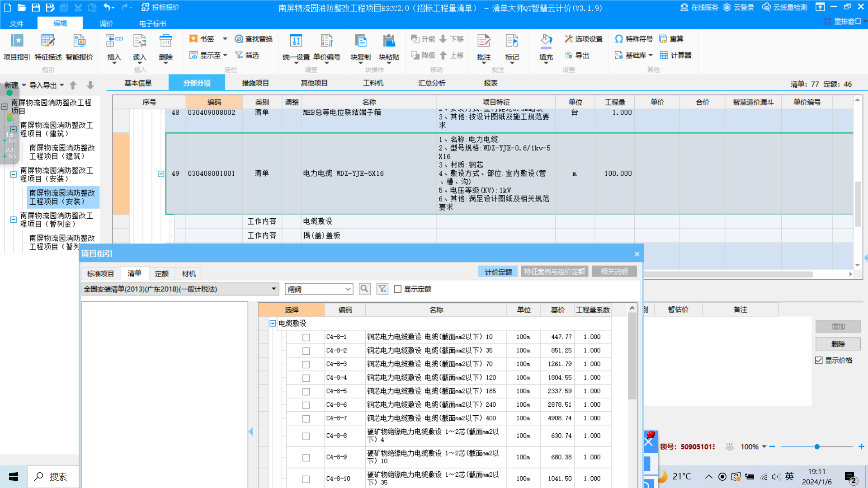Click the zoom plus button
868x488 pixels.
tap(861, 446)
